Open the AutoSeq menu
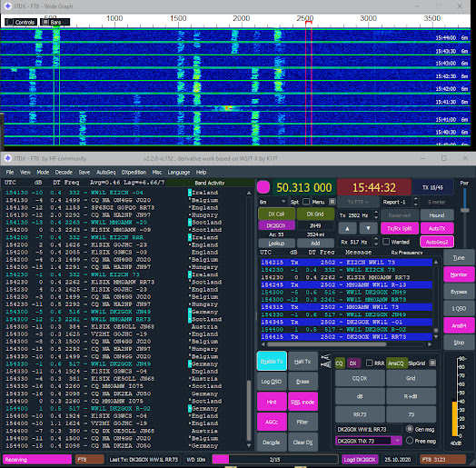 (x=105, y=172)
